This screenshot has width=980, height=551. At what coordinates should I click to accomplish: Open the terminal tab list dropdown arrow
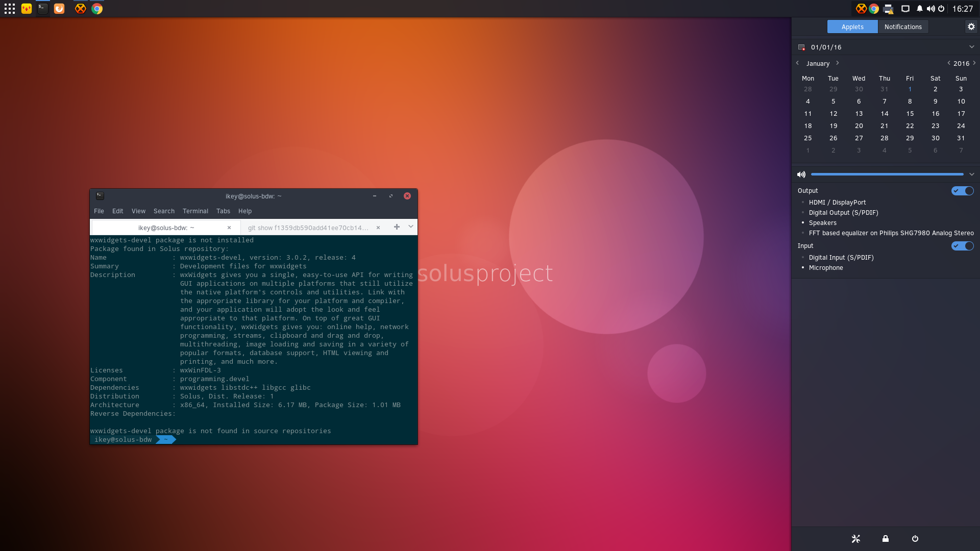pos(410,227)
